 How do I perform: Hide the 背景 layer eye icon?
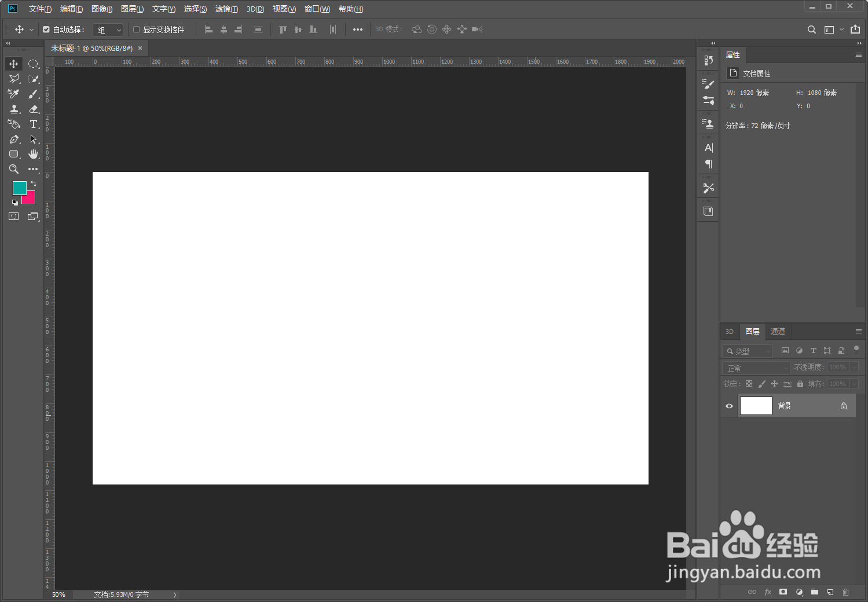[729, 406]
